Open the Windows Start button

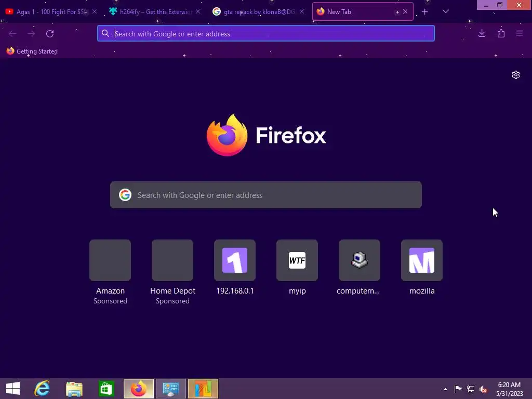[x=13, y=389]
